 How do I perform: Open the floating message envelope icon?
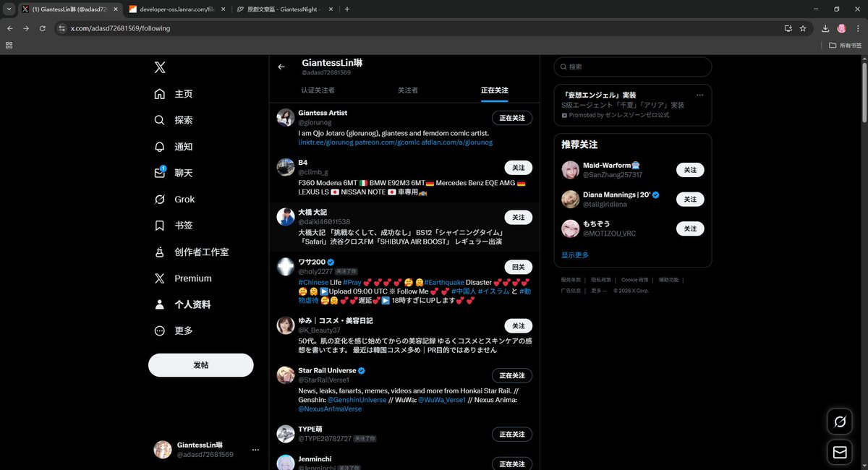coord(839,452)
